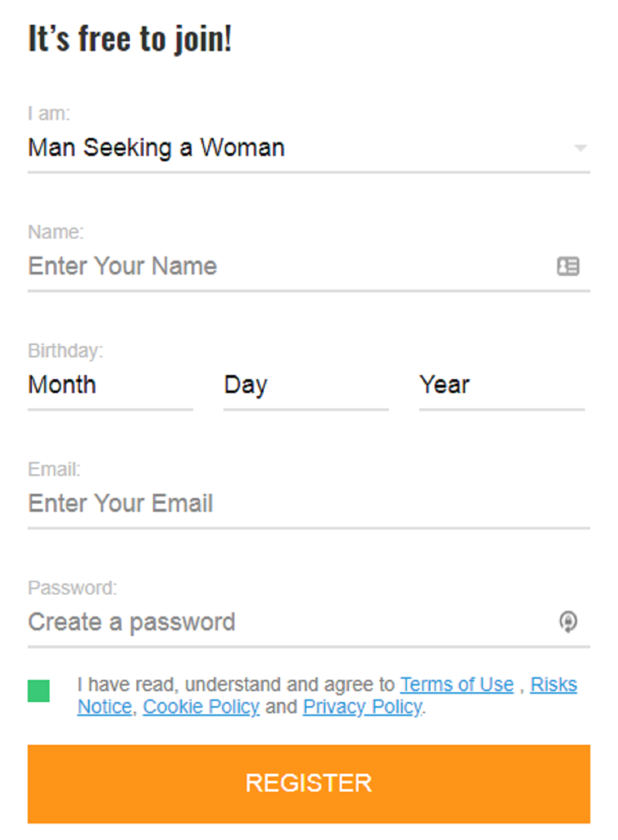Open the Terms of Use link
Screen dimensions: 618x840
tap(457, 685)
